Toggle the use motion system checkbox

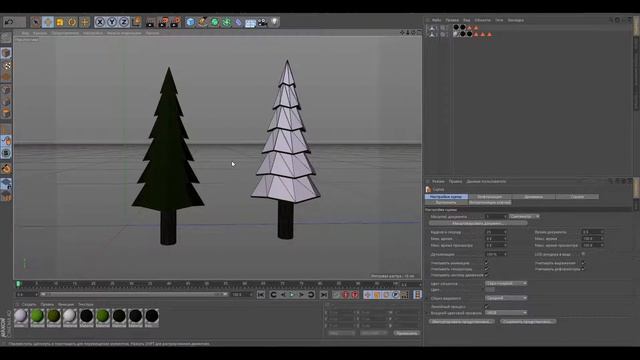tap(486, 275)
